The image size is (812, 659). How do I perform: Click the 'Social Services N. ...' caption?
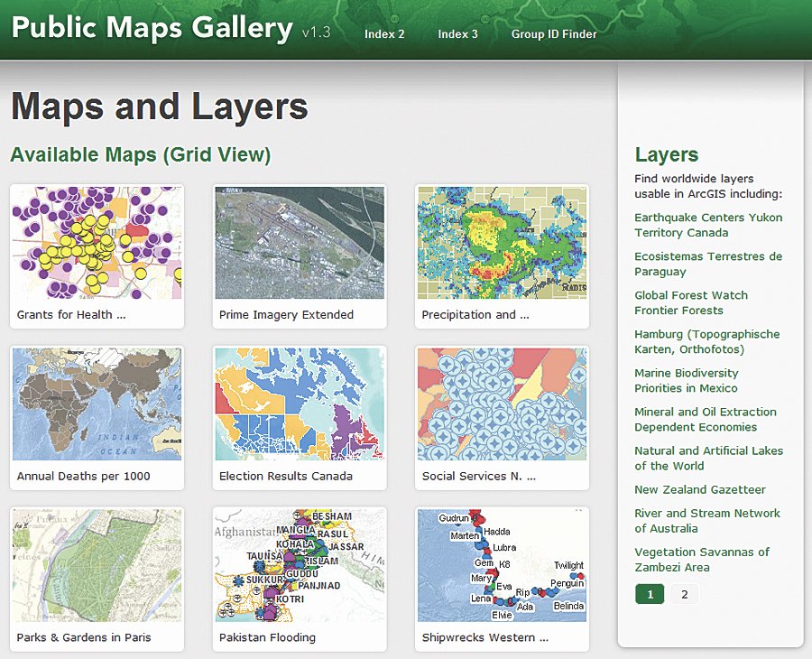479,476
